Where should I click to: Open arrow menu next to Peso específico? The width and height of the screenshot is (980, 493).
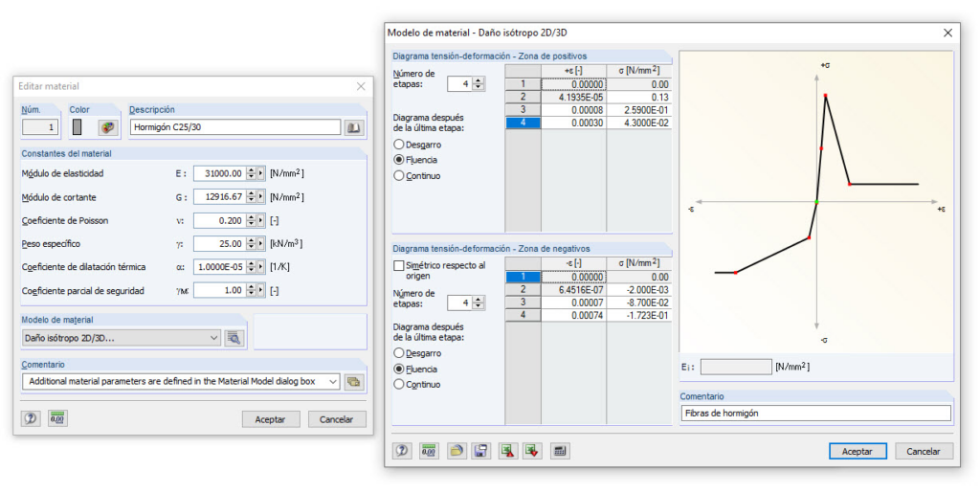(x=260, y=244)
